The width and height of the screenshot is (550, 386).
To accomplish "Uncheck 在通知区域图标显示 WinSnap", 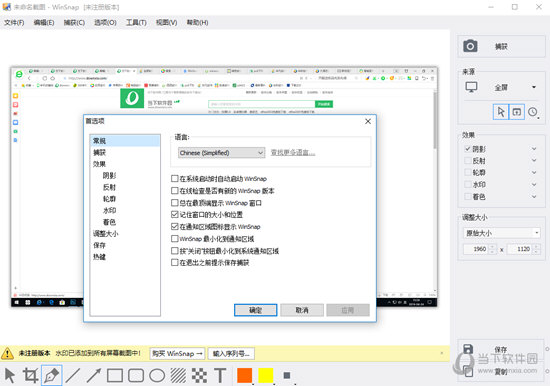I will point(174,226).
